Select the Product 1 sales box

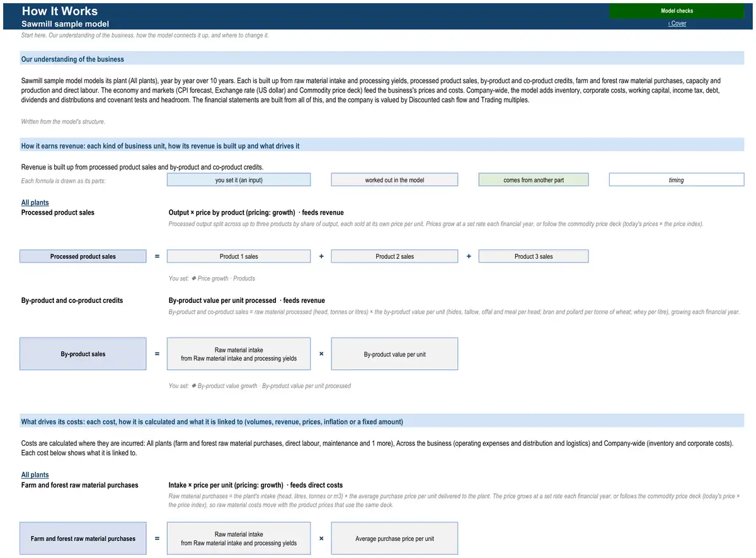coord(239,256)
